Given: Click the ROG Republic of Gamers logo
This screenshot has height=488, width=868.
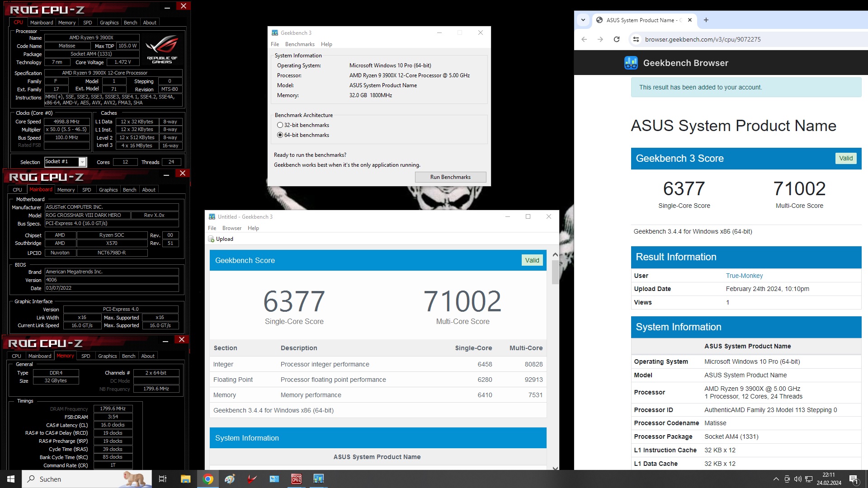Looking at the screenshot, I should click(162, 49).
